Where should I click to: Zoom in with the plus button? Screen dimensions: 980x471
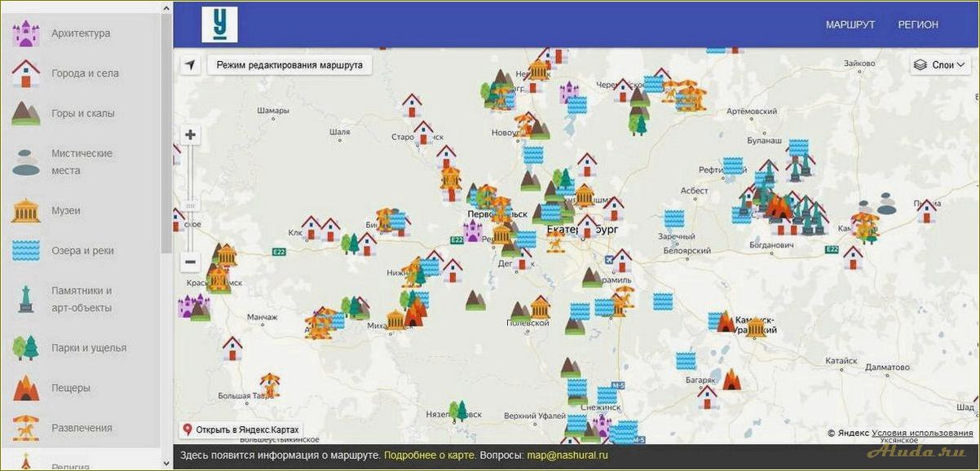(x=190, y=135)
